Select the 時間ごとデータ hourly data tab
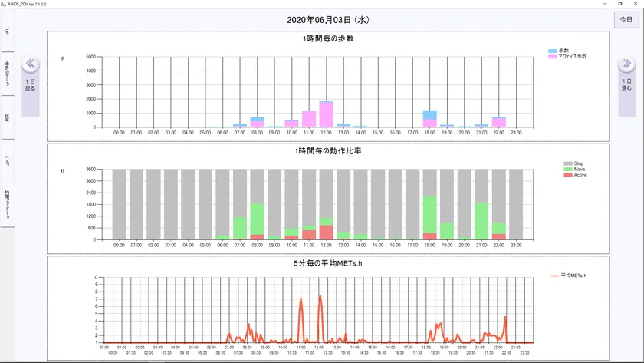644x363 pixels. point(7,205)
